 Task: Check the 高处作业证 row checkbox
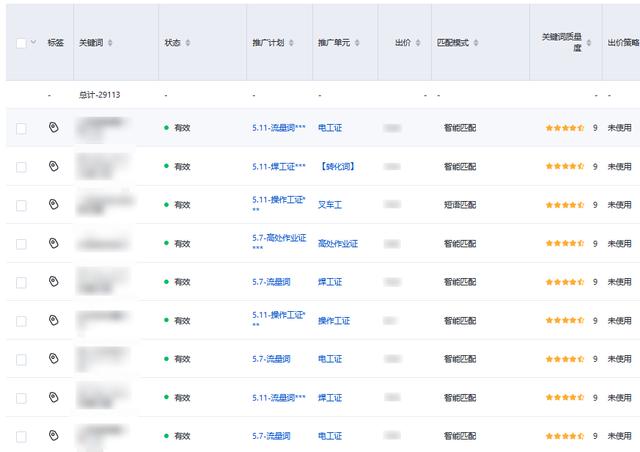(x=21, y=244)
